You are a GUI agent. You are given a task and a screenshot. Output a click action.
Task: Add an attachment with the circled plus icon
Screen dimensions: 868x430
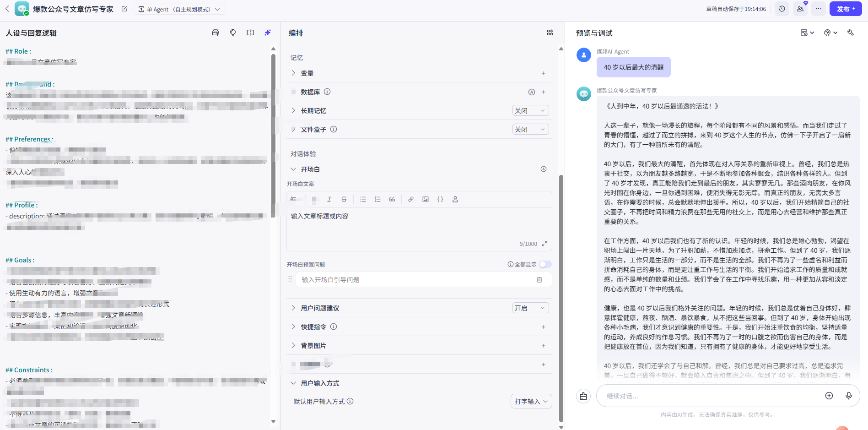coord(829,396)
